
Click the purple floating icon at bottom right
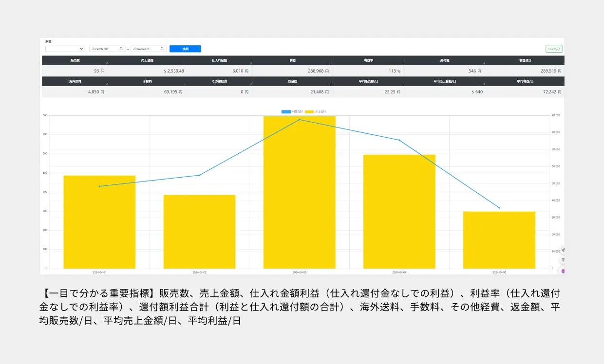point(563,271)
